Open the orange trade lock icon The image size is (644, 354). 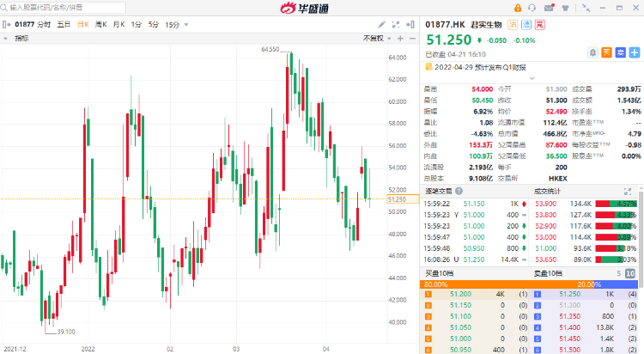(518, 8)
